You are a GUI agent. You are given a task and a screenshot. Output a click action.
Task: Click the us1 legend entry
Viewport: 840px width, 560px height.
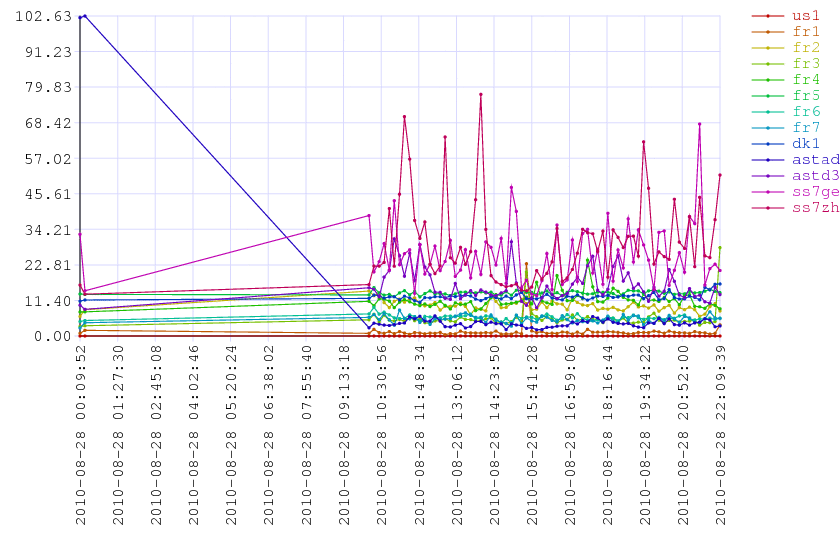(x=805, y=16)
